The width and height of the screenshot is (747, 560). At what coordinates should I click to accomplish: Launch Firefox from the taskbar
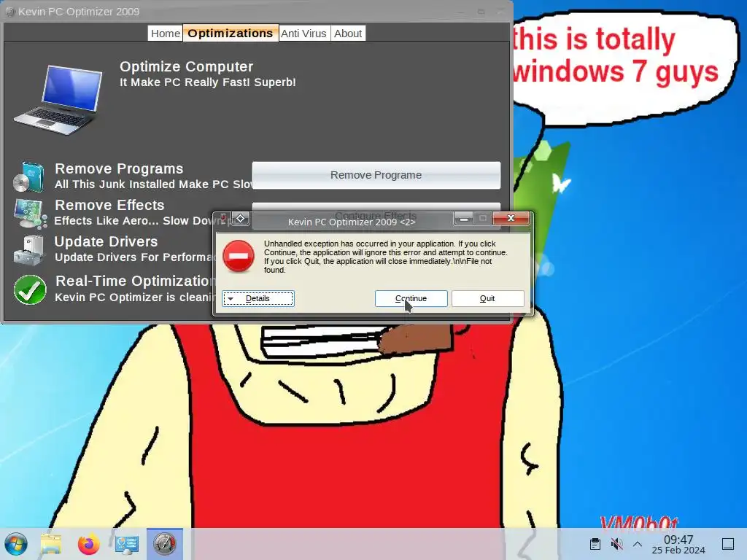point(88,544)
